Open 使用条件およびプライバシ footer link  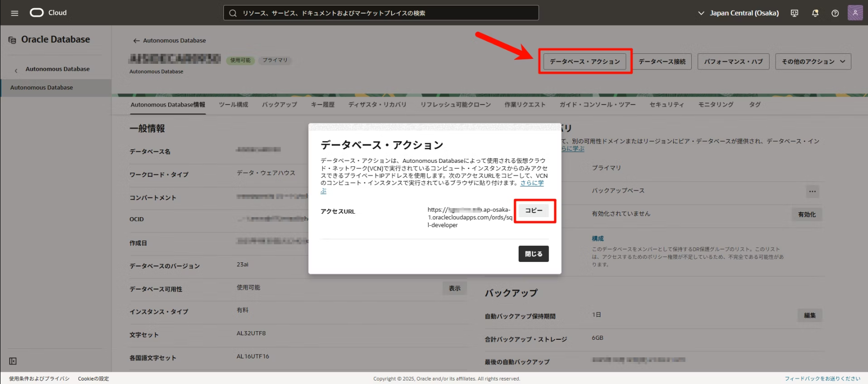pyautogui.click(x=39, y=378)
